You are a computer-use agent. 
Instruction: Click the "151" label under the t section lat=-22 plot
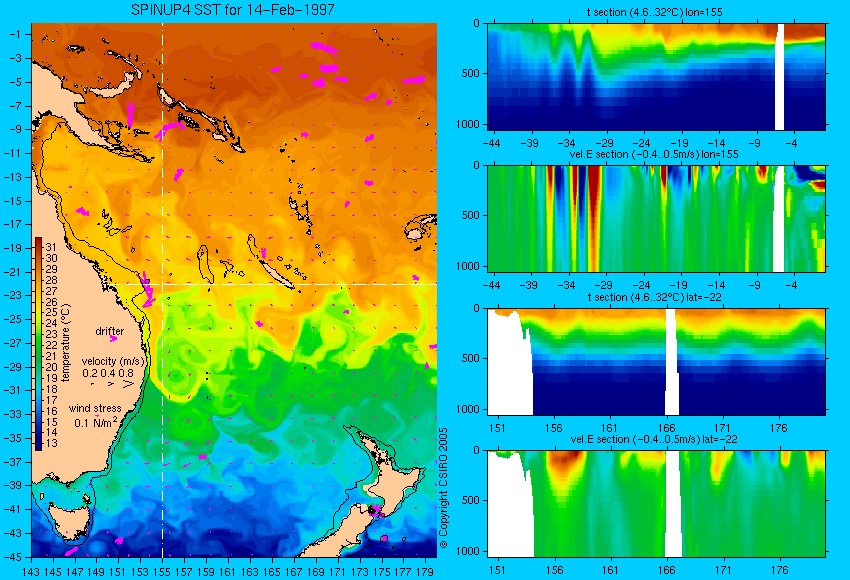(497, 428)
